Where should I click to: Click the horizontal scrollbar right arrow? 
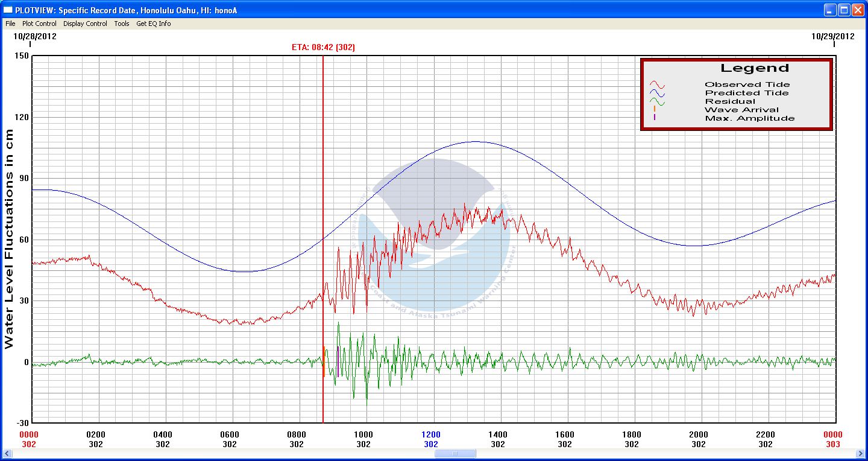coord(860,453)
